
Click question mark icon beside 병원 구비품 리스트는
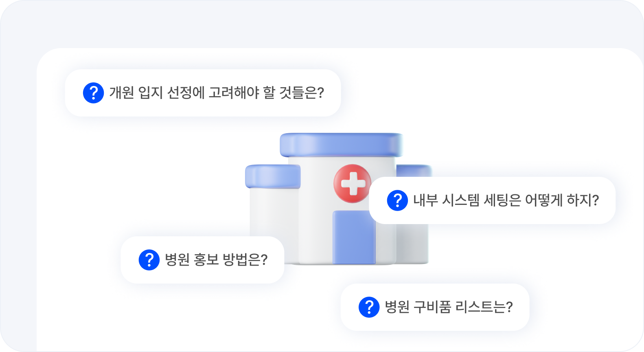click(369, 307)
